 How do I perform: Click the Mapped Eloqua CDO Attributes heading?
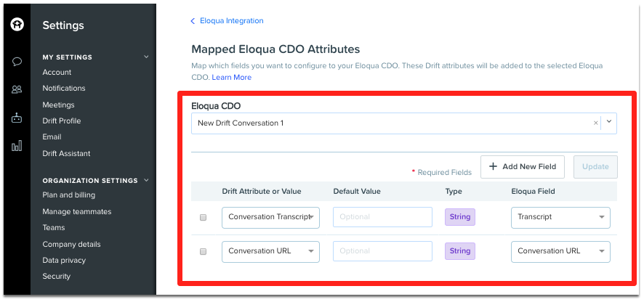coord(275,49)
